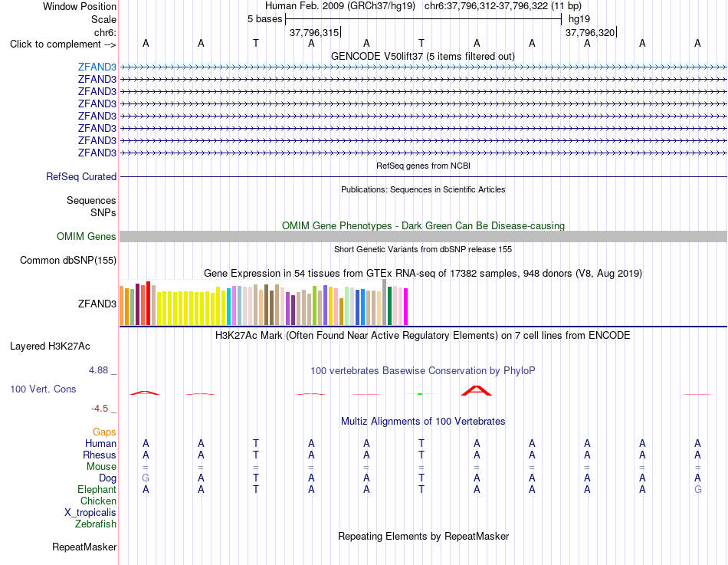Select the Human alignment row label
Image resolution: width=728 pixels, height=565 pixels.
(100, 444)
